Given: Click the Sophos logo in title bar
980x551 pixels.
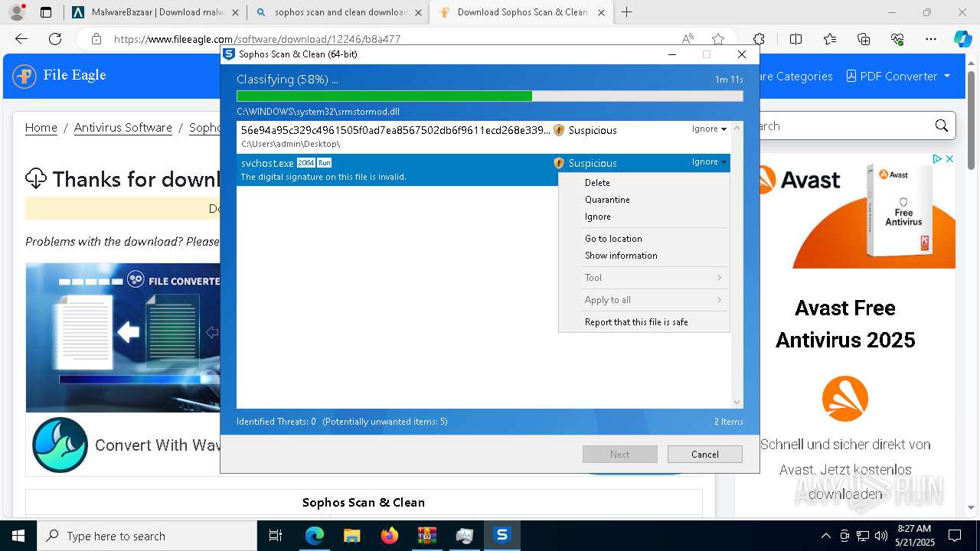Looking at the screenshot, I should (228, 54).
